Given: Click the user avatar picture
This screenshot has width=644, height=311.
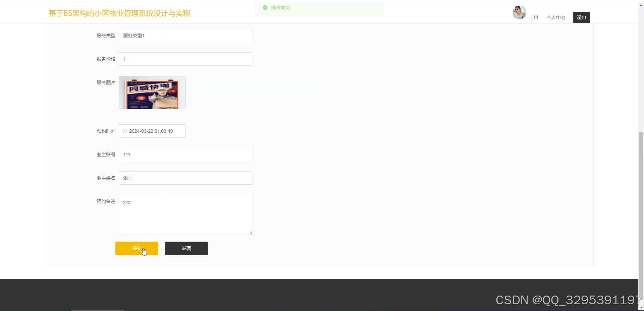Looking at the screenshot, I should click(519, 12).
